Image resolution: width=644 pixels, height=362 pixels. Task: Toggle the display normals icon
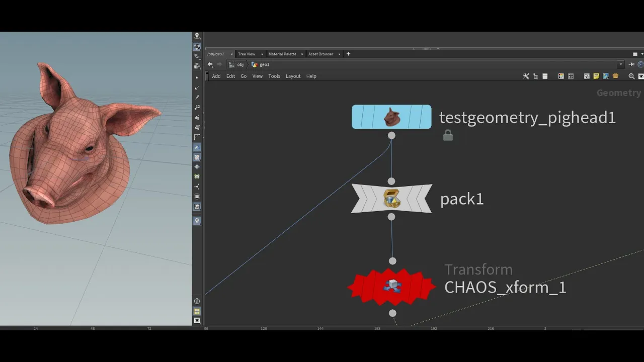click(x=197, y=87)
